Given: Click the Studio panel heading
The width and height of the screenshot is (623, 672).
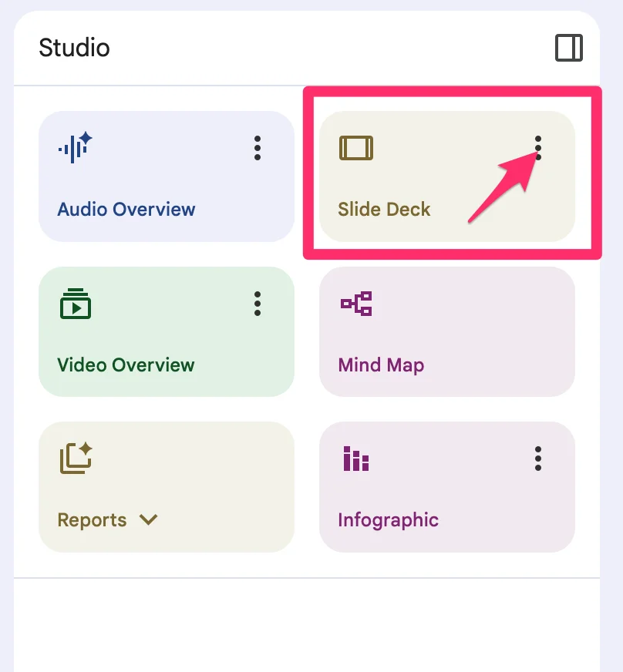Looking at the screenshot, I should [74, 47].
